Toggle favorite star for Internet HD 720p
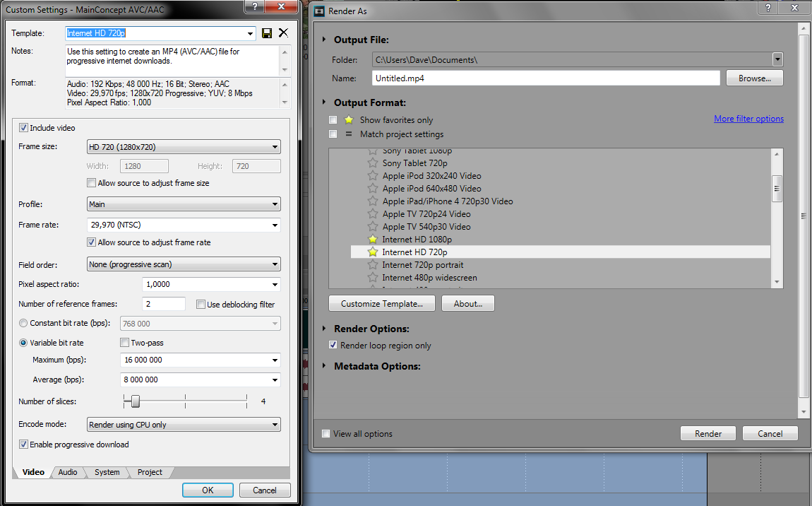Screen dimensions: 812x506 point(373,252)
